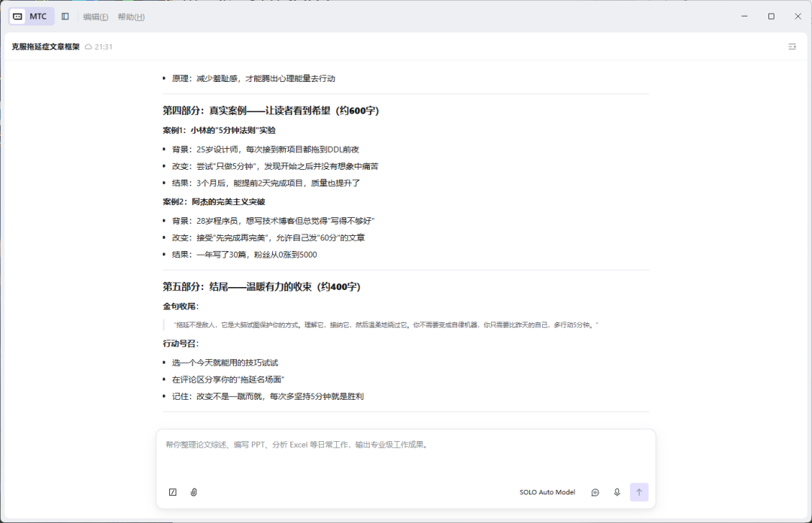The image size is (812, 523).
Task: Minimize the MTC window
Action: (744, 17)
